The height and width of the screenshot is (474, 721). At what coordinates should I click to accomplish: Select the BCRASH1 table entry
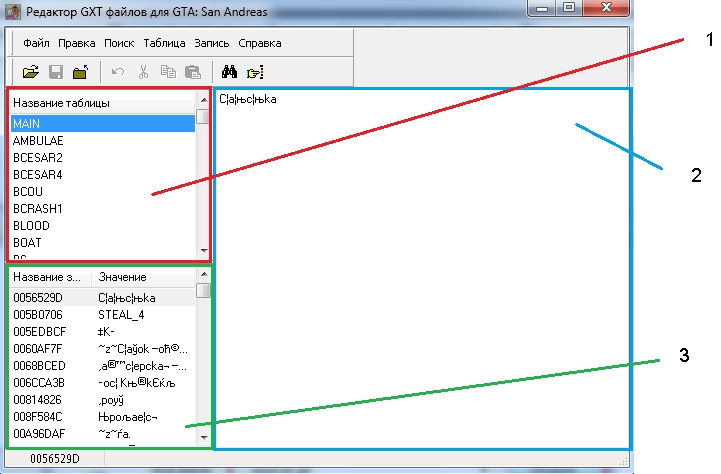pos(38,209)
